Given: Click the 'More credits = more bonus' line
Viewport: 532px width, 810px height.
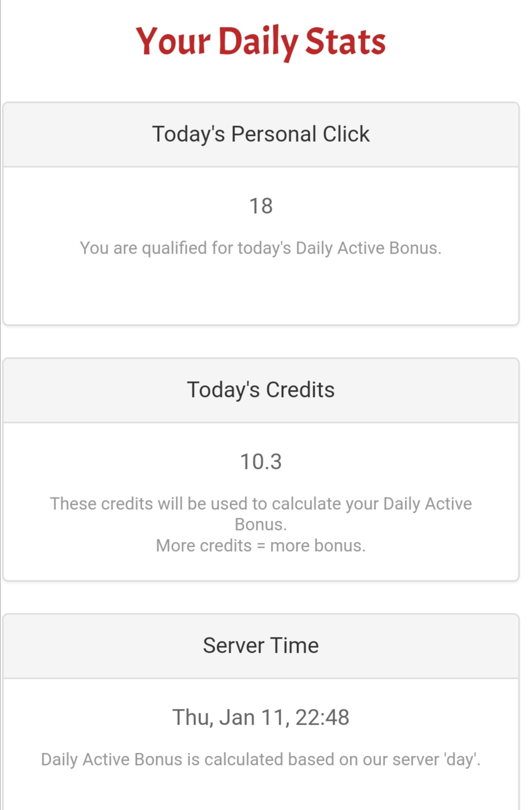Looking at the screenshot, I should click(261, 545).
